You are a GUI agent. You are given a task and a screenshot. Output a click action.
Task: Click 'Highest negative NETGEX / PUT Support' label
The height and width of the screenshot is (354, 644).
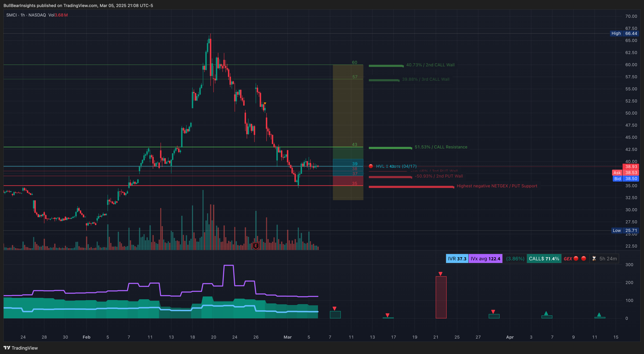click(497, 186)
